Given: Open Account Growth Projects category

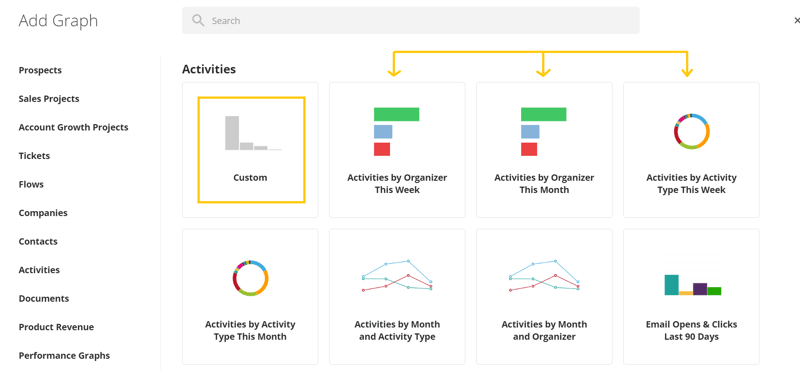Looking at the screenshot, I should click(x=73, y=128).
